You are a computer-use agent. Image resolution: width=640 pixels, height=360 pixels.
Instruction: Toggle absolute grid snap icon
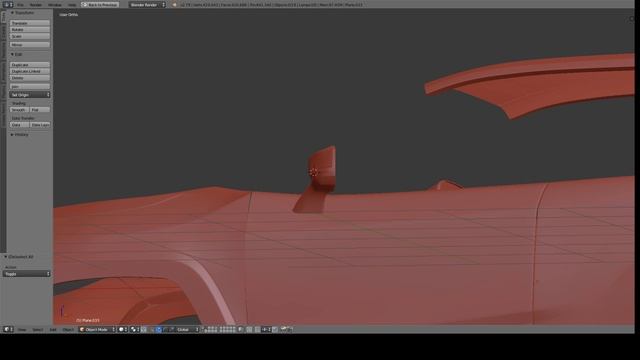tap(275, 329)
